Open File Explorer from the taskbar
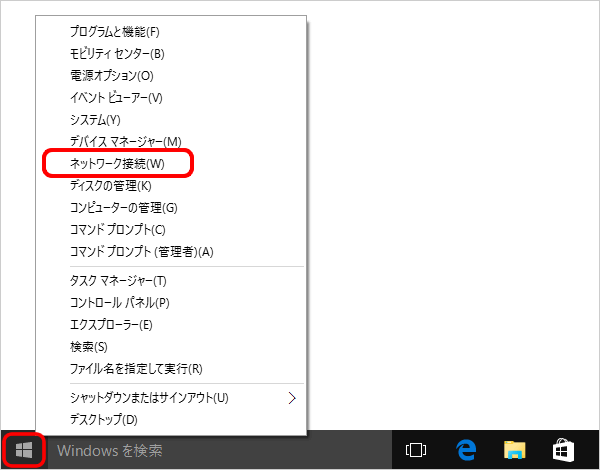This screenshot has height=470, width=600. click(x=514, y=451)
